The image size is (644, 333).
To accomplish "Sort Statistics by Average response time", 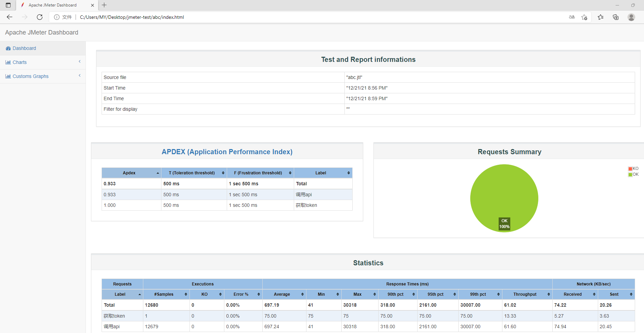I will (284, 294).
